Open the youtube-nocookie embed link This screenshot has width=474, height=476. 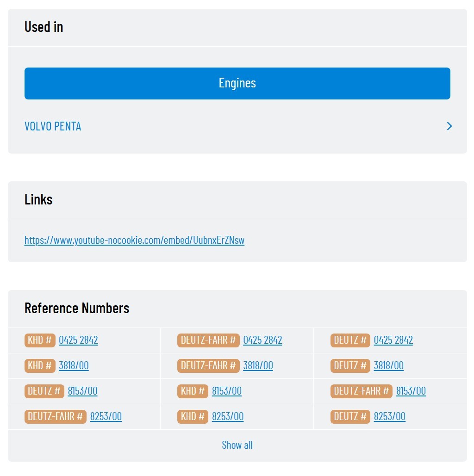pyautogui.click(x=134, y=240)
